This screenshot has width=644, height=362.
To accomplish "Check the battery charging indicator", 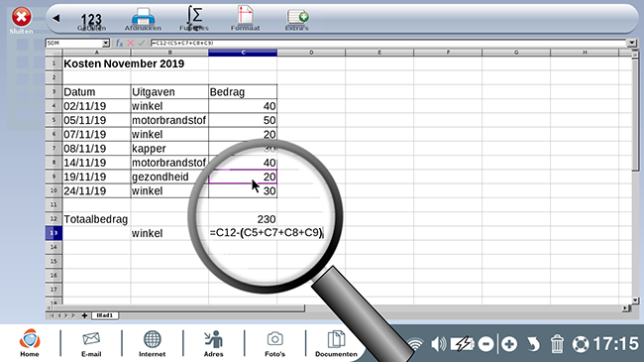I will pos(462,344).
